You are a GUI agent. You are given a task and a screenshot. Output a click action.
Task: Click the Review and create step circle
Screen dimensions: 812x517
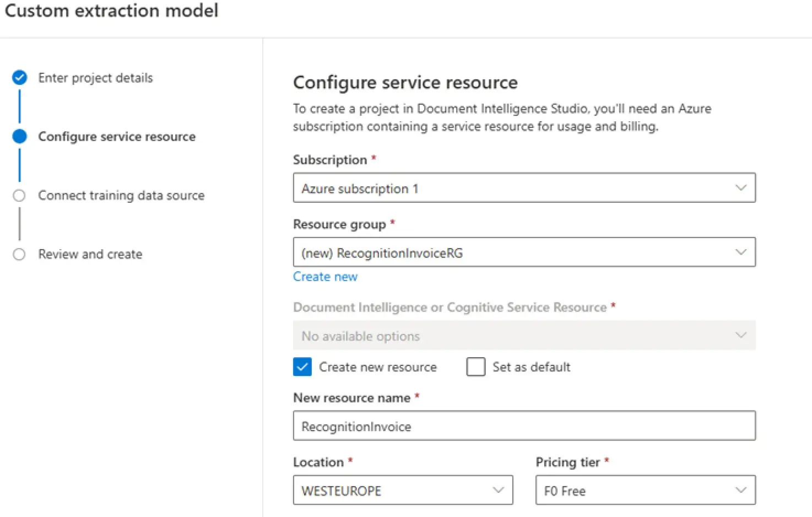20,254
